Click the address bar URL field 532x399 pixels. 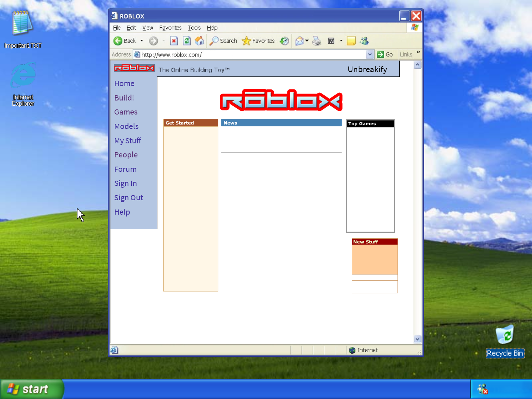251,55
